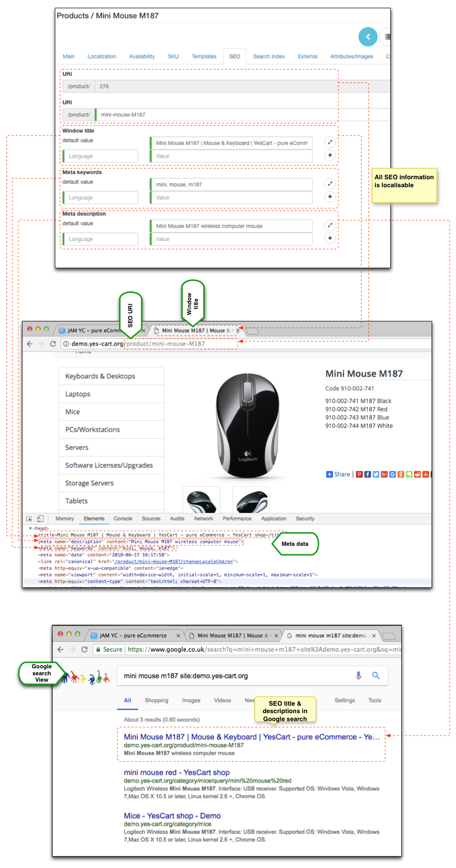Switch to DevTools Console tab
The width and height of the screenshot is (456, 868).
(x=123, y=518)
